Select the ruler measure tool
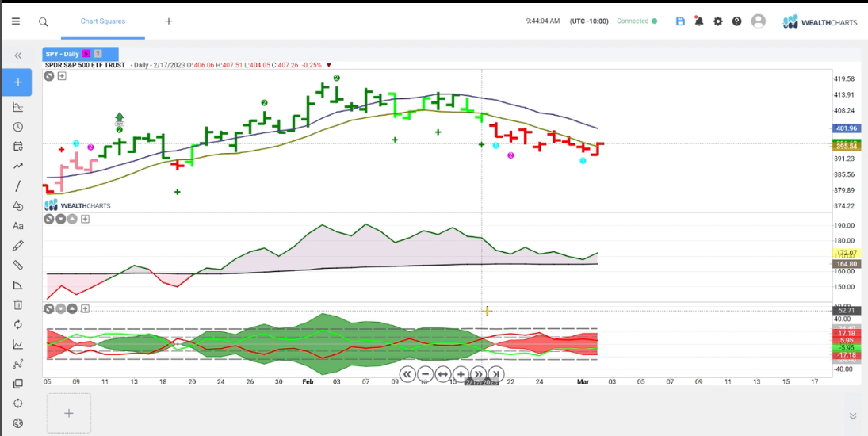868x436 pixels. click(17, 265)
